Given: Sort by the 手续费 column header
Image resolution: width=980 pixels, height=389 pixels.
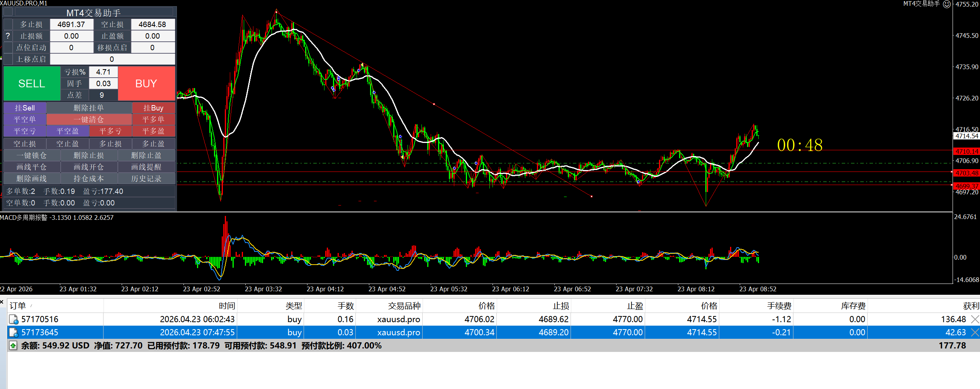Looking at the screenshot, I should click(756, 306).
